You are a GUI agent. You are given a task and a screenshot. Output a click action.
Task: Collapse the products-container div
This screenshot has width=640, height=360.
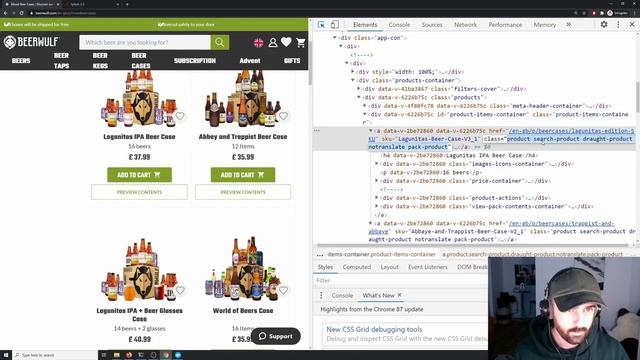pyautogui.click(x=353, y=80)
